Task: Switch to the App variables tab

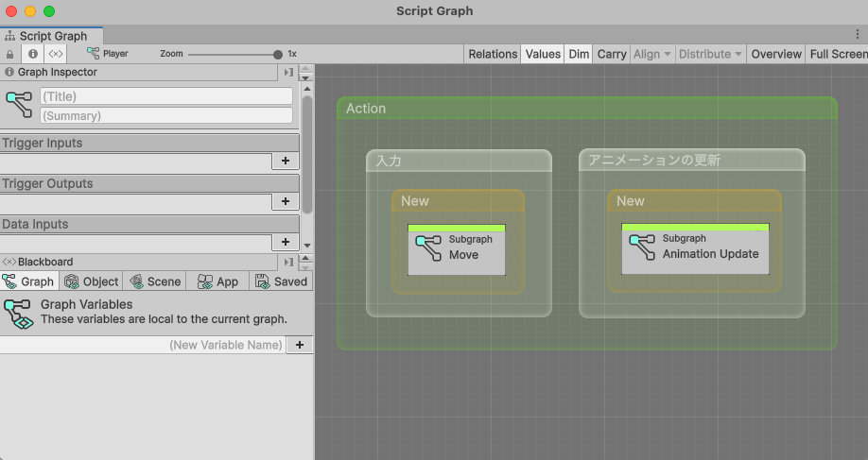Action: tap(218, 281)
